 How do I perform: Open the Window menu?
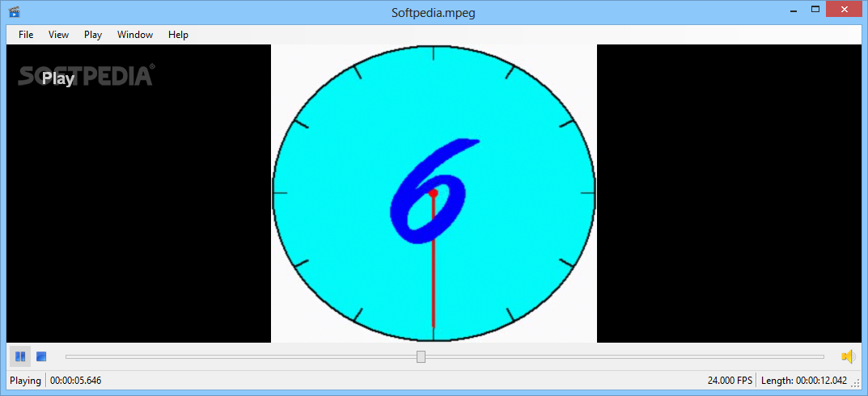135,34
